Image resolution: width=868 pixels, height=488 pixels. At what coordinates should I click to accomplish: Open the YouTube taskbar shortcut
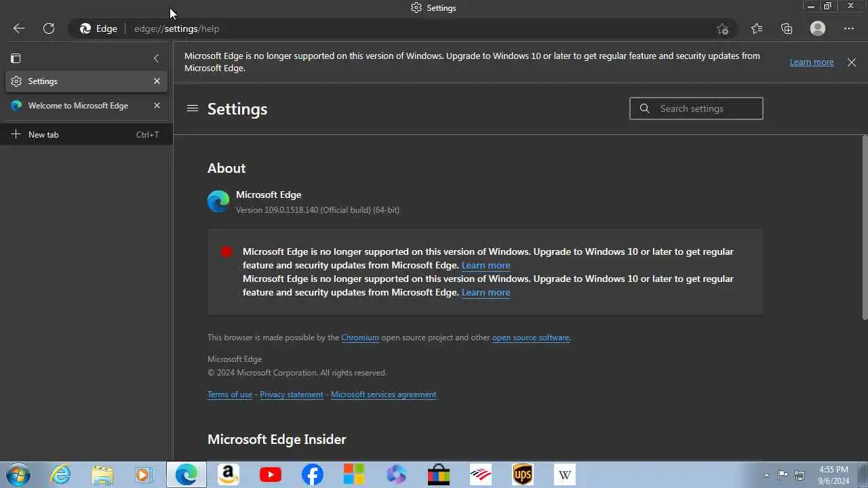pyautogui.click(x=271, y=474)
